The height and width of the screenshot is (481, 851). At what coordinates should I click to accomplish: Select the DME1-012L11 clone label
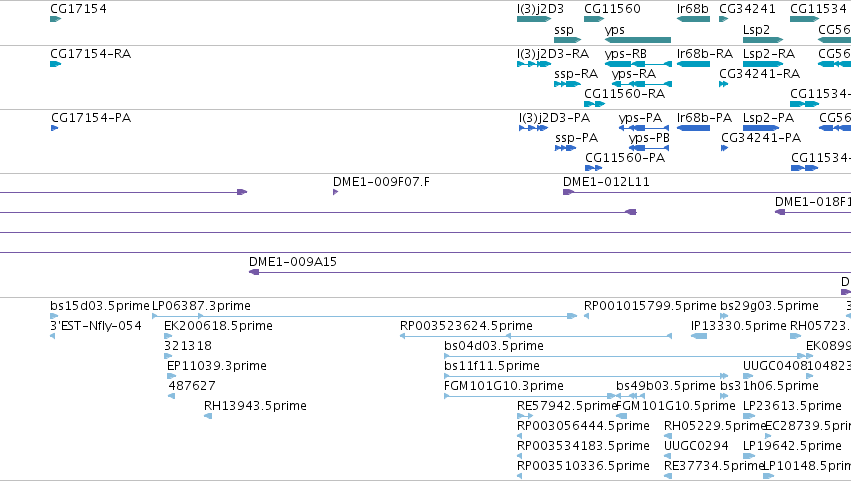(606, 182)
